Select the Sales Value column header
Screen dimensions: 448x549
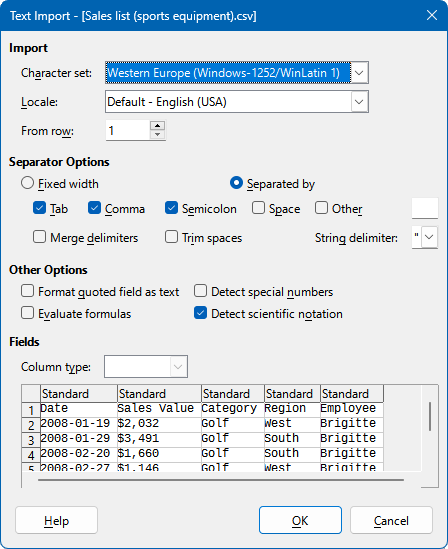(159, 394)
